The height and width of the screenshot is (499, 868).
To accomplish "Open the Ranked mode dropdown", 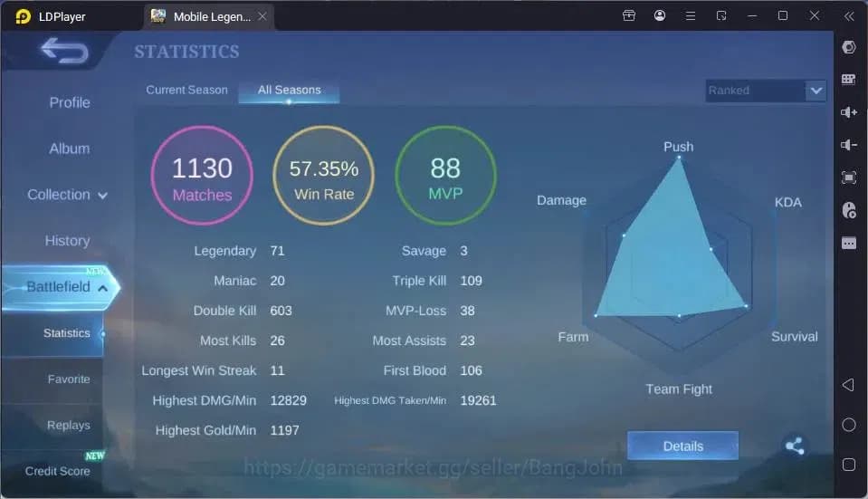I will 766,91.
